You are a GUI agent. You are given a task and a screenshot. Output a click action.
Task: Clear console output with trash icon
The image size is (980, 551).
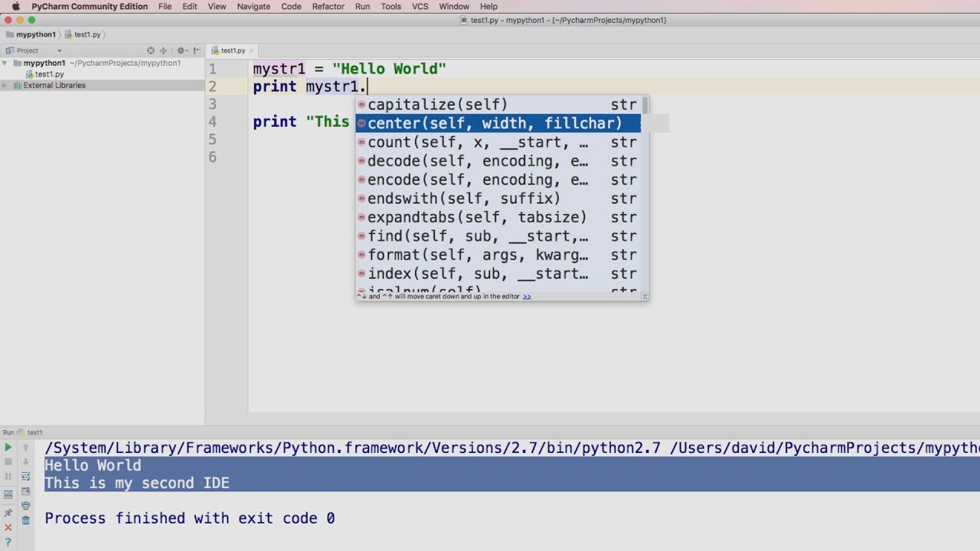click(x=25, y=520)
